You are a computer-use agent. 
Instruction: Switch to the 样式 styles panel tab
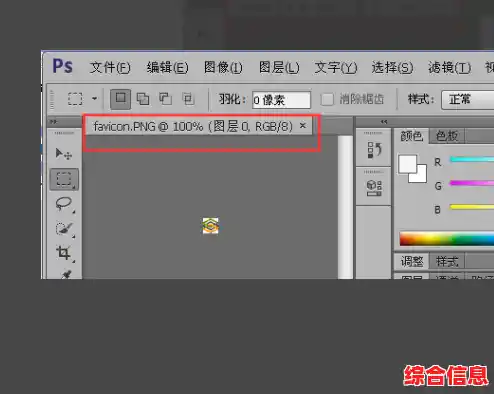[x=447, y=261]
